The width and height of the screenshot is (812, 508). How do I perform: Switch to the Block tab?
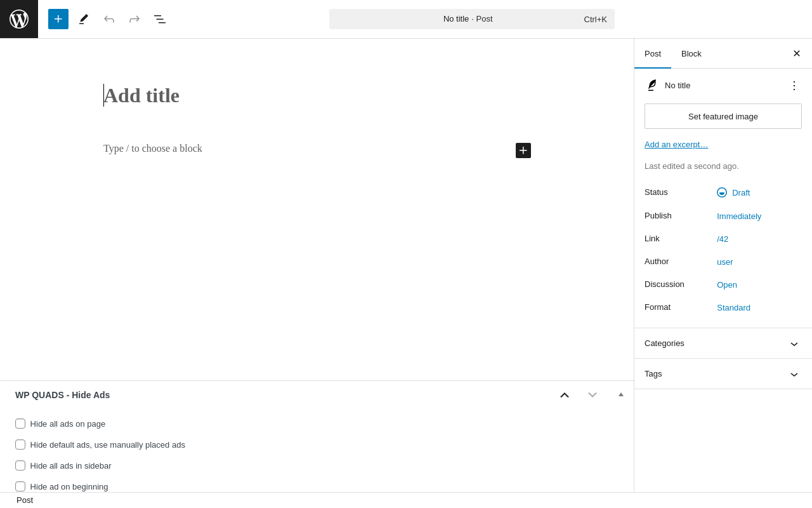click(691, 53)
